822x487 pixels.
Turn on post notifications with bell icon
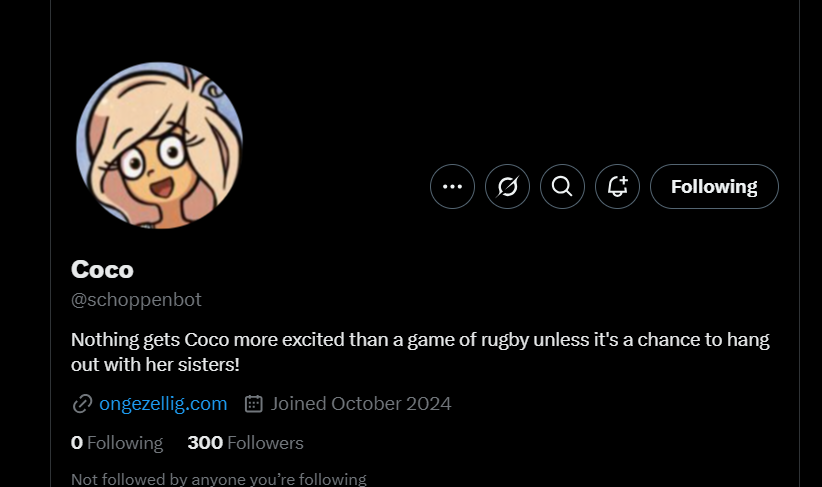tap(617, 186)
